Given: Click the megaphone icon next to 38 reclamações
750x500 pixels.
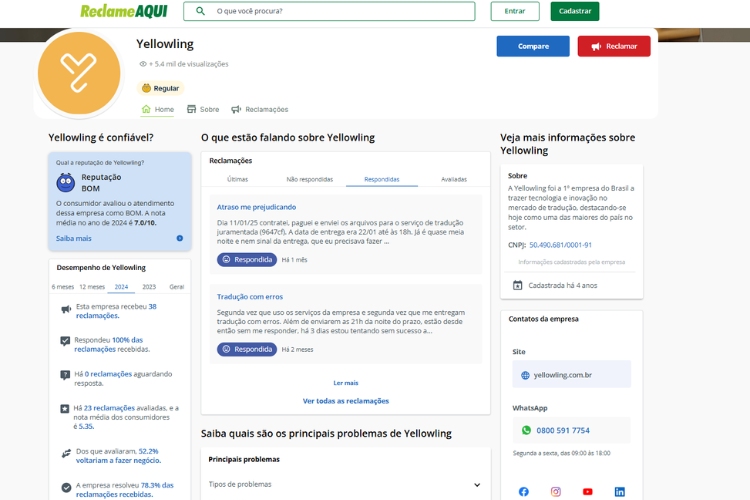Looking at the screenshot, I should [66, 310].
